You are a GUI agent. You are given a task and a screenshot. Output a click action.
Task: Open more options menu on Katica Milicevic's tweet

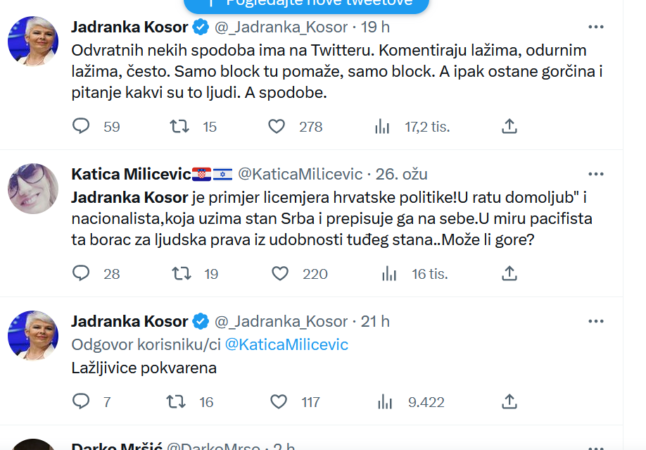point(596,174)
